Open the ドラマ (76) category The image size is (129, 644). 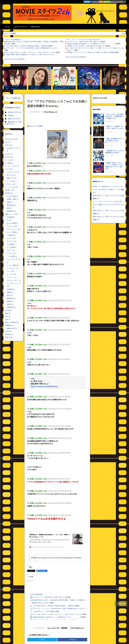(9, 169)
